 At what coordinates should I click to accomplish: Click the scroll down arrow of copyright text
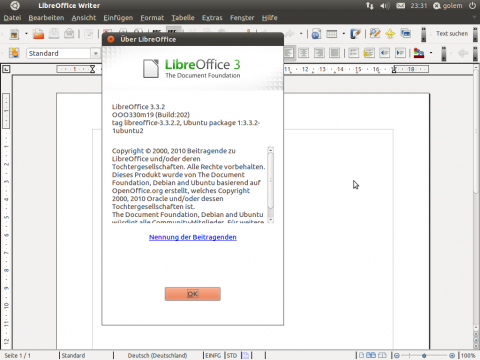point(270,220)
